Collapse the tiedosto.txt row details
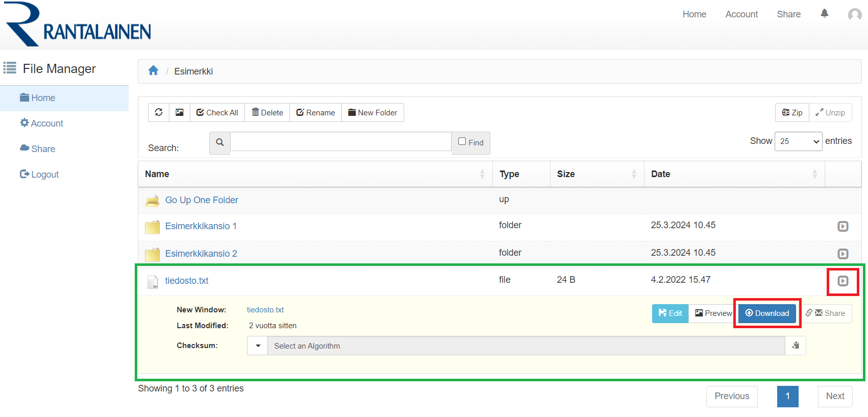 842,281
